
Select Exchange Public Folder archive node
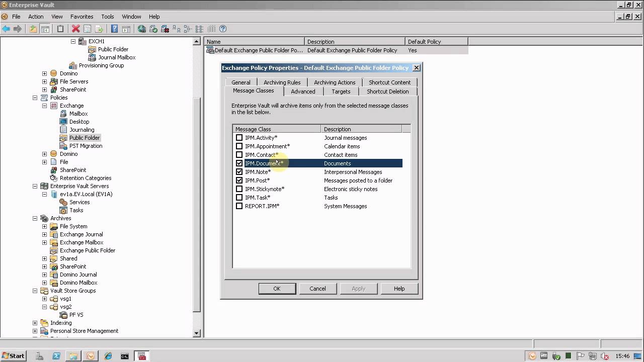pyautogui.click(x=88, y=250)
